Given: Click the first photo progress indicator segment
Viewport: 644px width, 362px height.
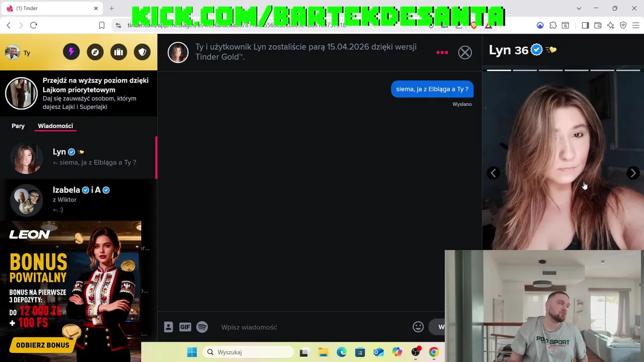Looking at the screenshot, I should click(499, 70).
